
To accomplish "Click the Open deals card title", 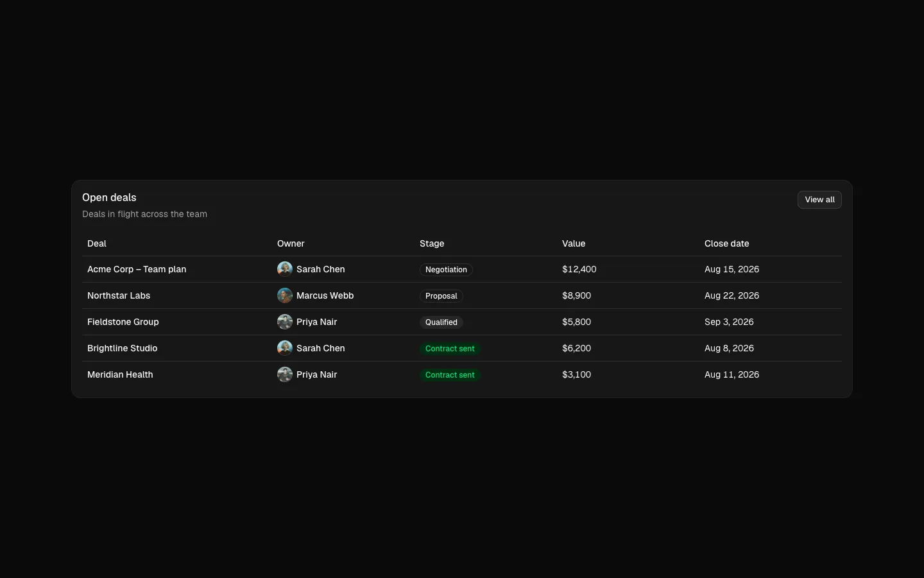I will coord(109,198).
